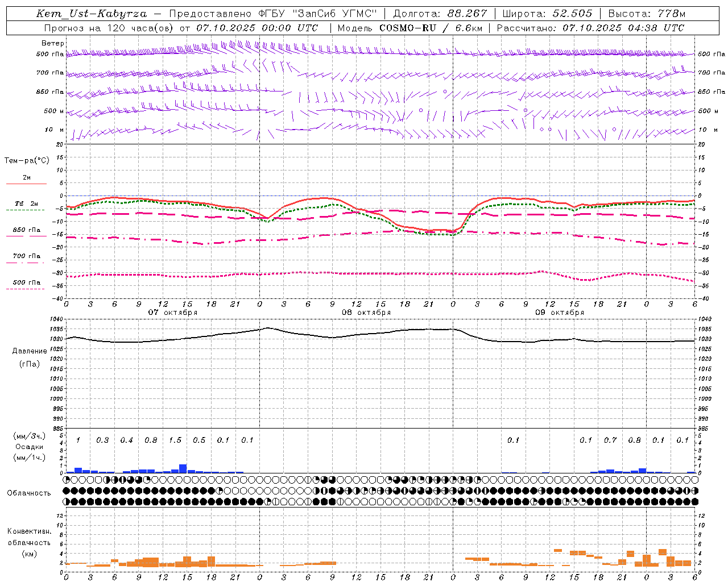Viewport: 728px width, 582px height.
Task: Click the Ветер wind panel label
Action: point(53,43)
